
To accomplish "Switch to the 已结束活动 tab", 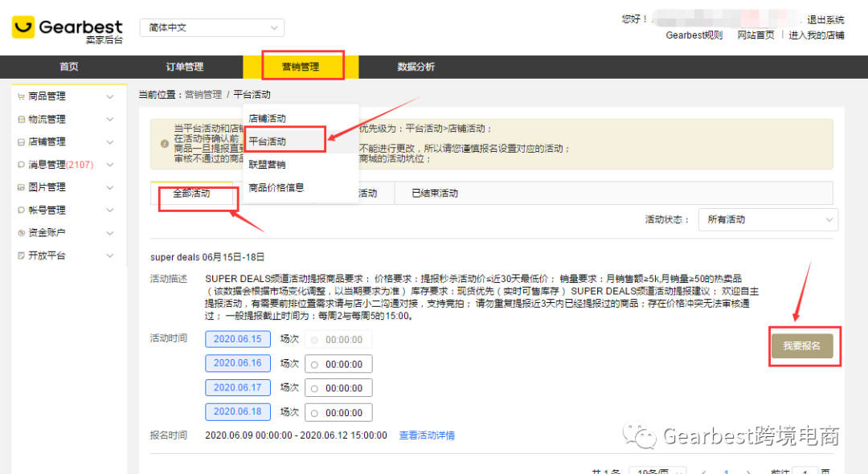I will coord(435,193).
